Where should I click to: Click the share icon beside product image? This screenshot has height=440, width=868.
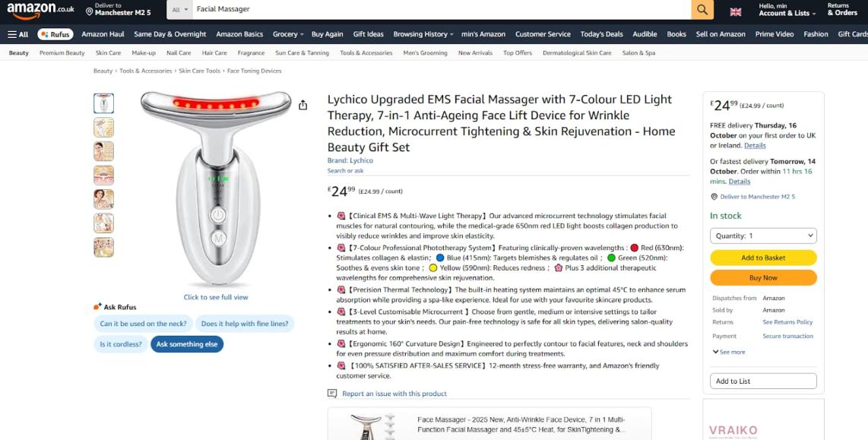click(x=303, y=105)
